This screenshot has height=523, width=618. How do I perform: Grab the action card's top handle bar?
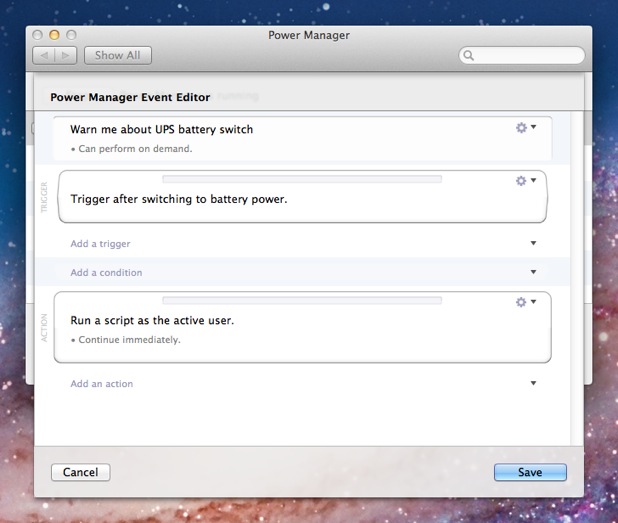pyautogui.click(x=302, y=301)
